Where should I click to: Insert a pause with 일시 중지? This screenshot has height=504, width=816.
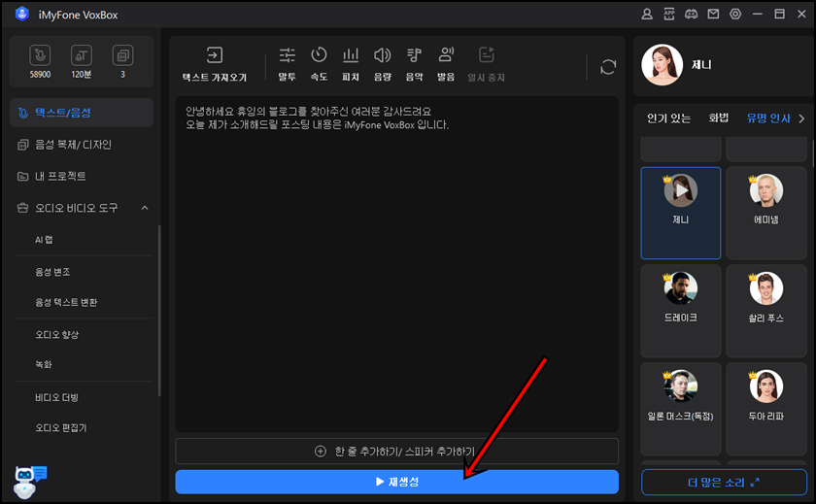[x=486, y=64]
